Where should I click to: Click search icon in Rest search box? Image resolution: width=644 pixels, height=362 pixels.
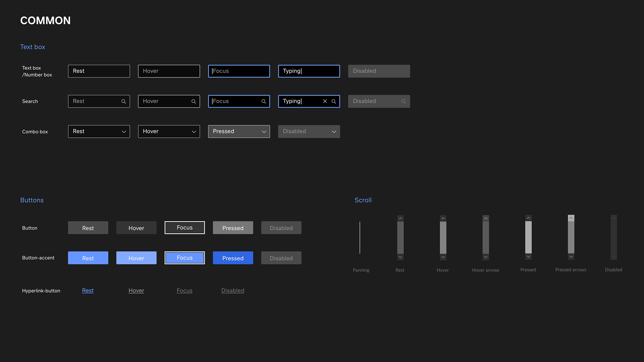pos(123,101)
